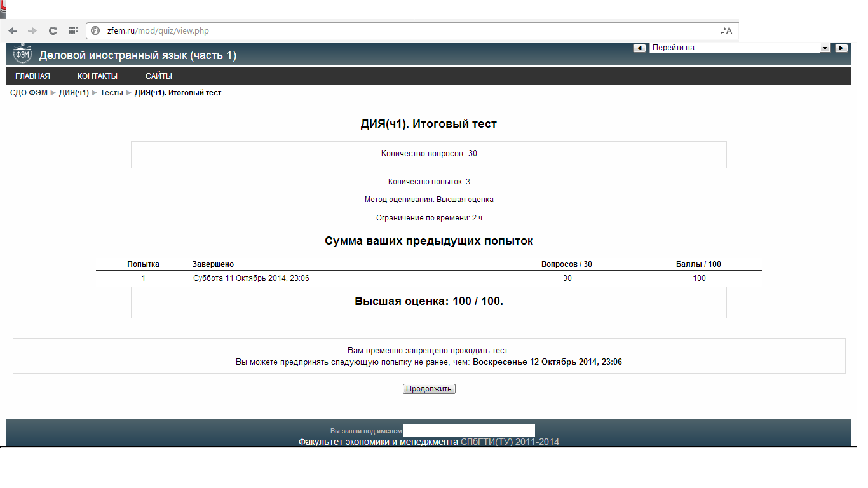Click the browser forward arrow
Image resolution: width=868 pixels, height=488 pixels.
(x=32, y=30)
